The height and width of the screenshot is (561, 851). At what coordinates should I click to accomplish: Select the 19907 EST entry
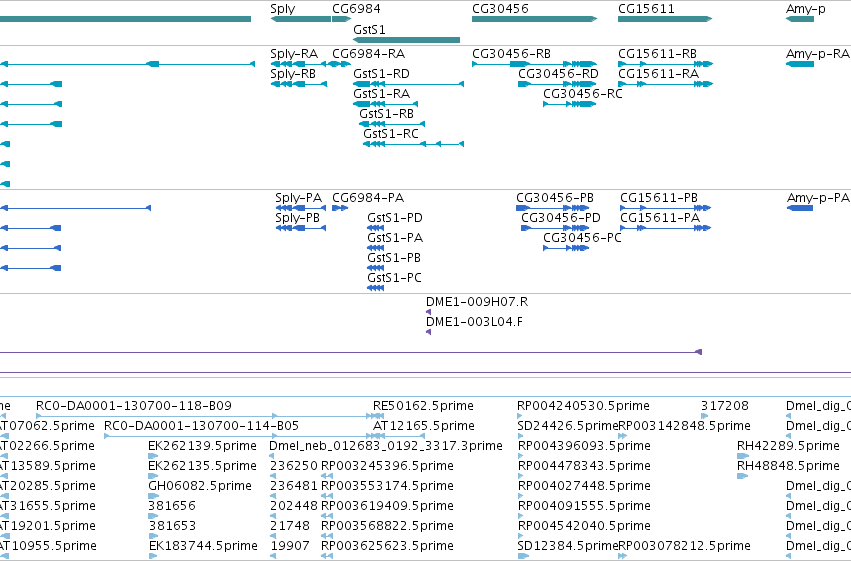(290, 546)
